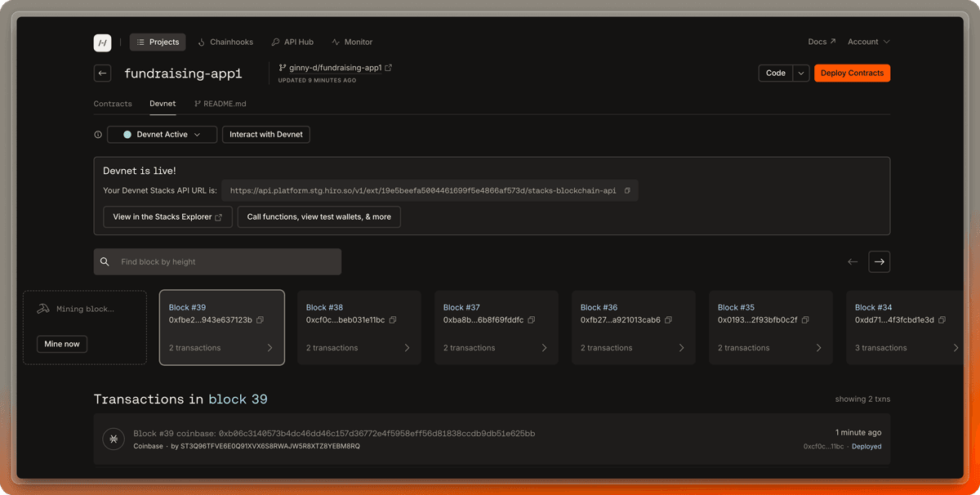This screenshot has width=980, height=495.
Task: Click Call functions, view test wallets, & more
Action: (x=319, y=217)
